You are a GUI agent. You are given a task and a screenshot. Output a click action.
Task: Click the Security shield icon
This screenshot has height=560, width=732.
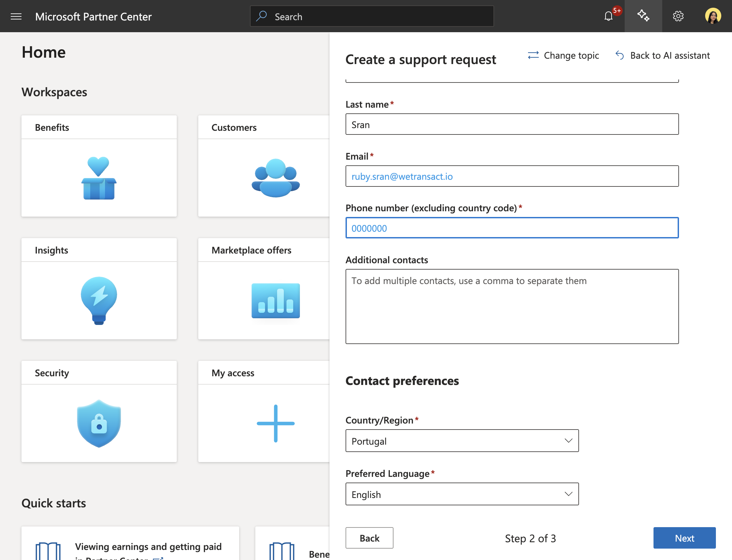pos(99,424)
